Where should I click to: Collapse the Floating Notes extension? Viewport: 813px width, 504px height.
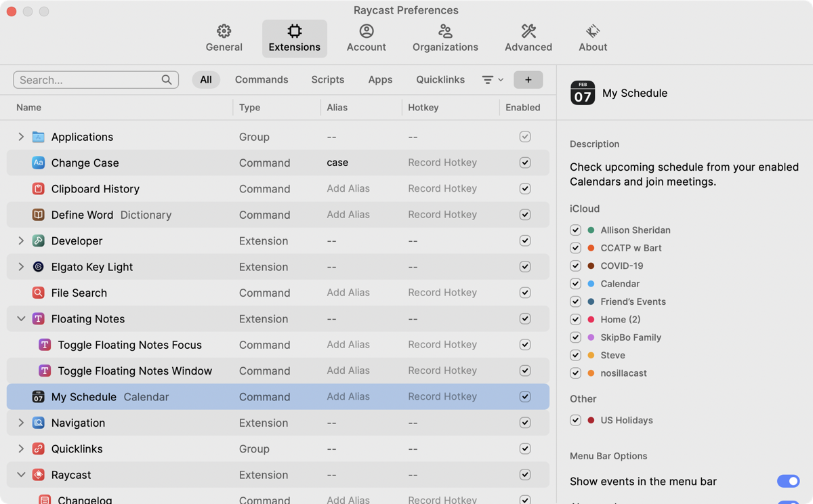pos(21,319)
